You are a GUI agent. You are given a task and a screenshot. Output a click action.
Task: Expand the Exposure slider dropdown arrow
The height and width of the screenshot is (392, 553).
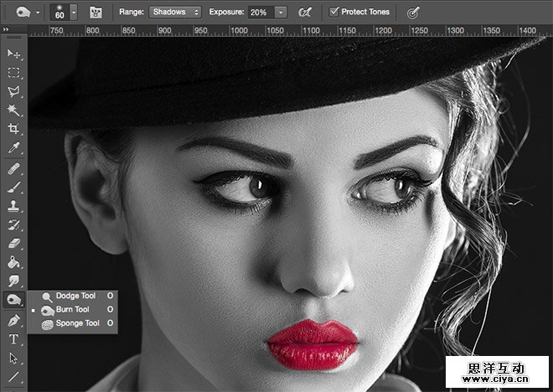point(280,13)
